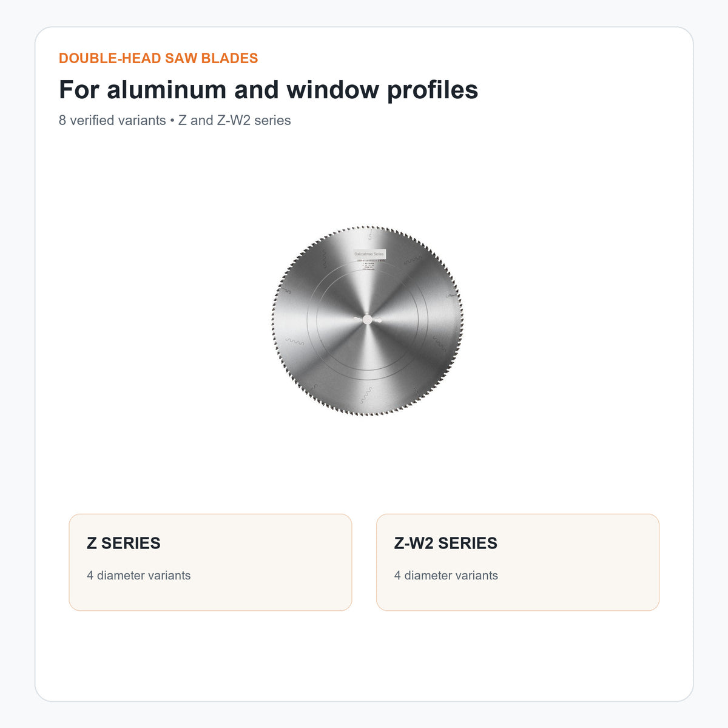Click the 'DOUBLE-HEAD SAW BLADES' orange category label
728x728 pixels.
pyautogui.click(x=158, y=58)
